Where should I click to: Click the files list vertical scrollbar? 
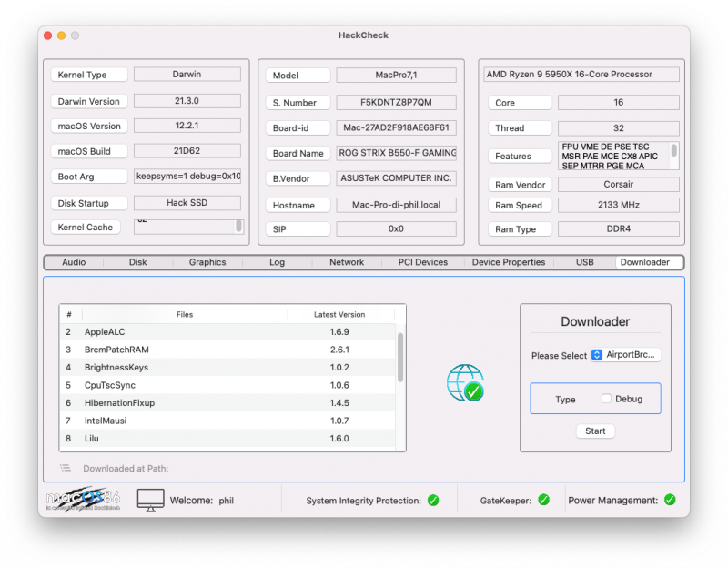[x=400, y=357]
